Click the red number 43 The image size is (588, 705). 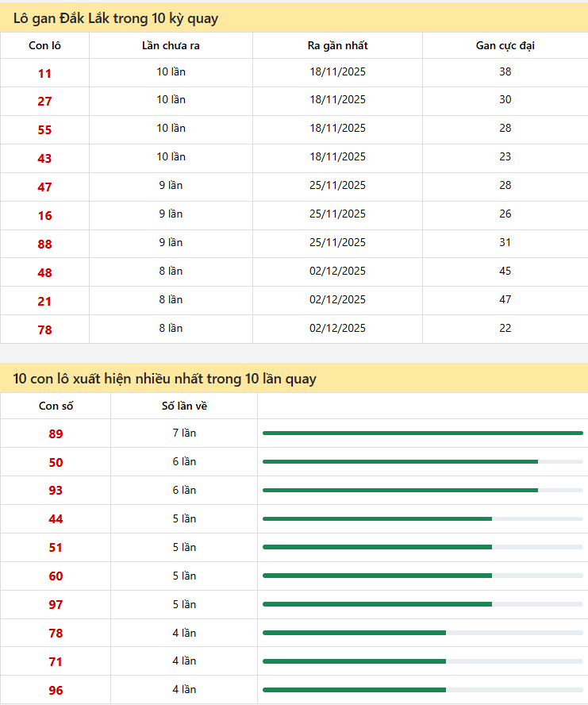coord(44,159)
